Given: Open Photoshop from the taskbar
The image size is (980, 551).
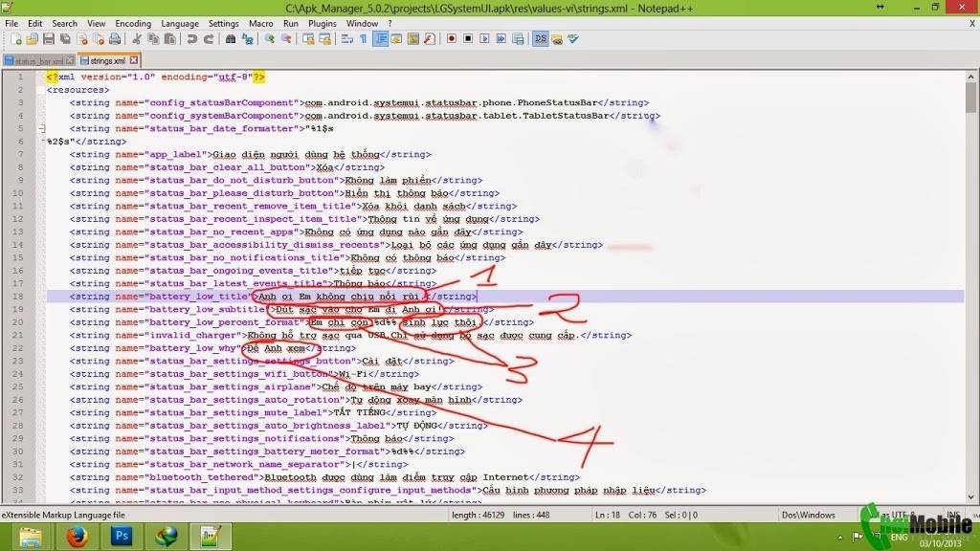Looking at the screenshot, I should [122, 536].
